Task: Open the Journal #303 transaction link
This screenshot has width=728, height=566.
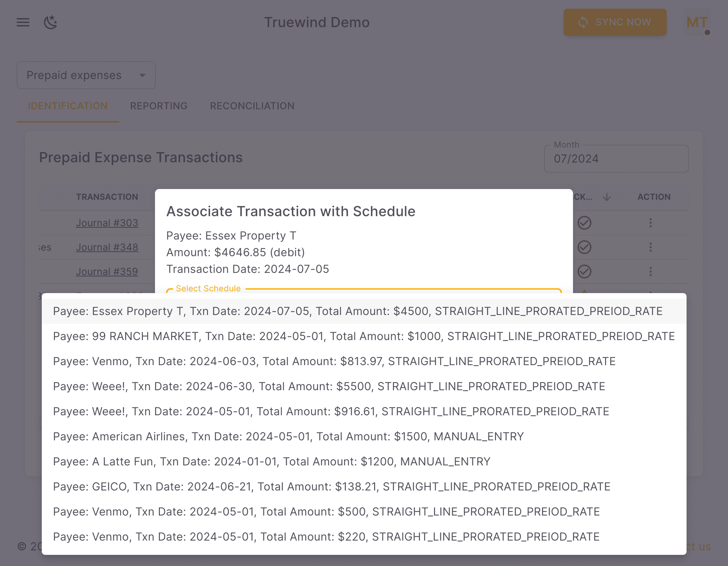Action: [107, 222]
